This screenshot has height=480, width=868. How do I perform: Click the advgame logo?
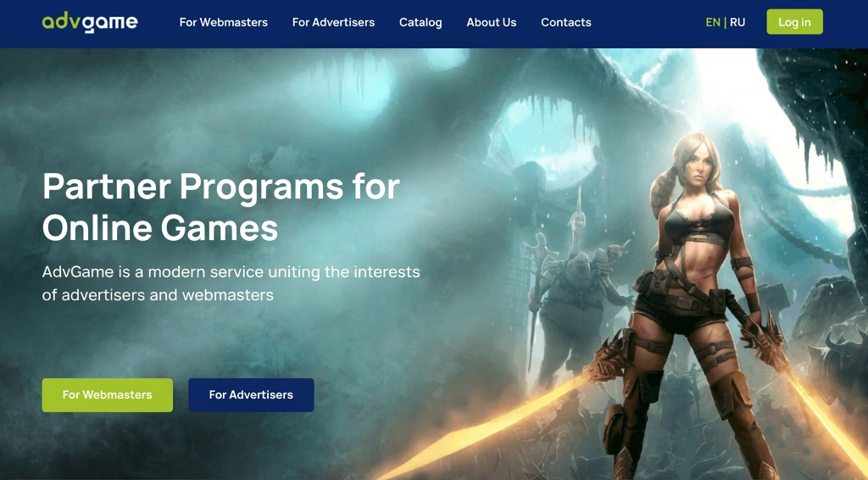(x=90, y=22)
